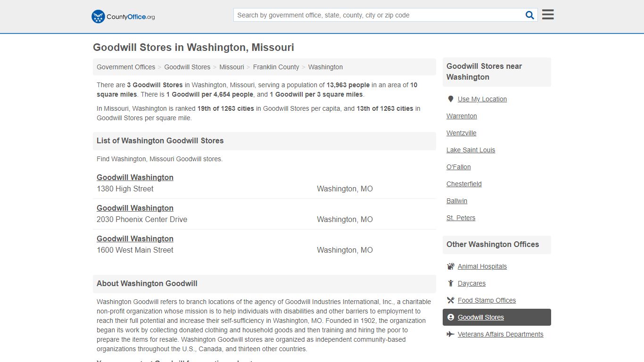Click the Daycares child icon
Screen dimensions: 644x362
pos(451,283)
